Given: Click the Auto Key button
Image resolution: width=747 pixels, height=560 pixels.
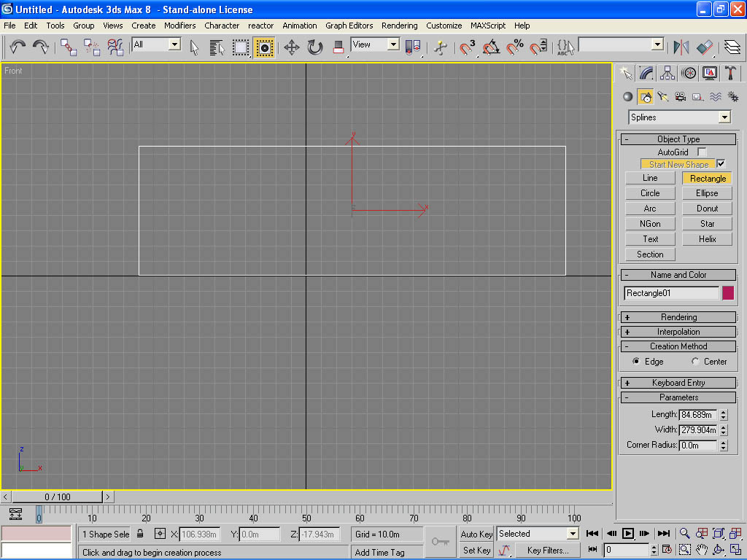Looking at the screenshot, I should (x=476, y=534).
